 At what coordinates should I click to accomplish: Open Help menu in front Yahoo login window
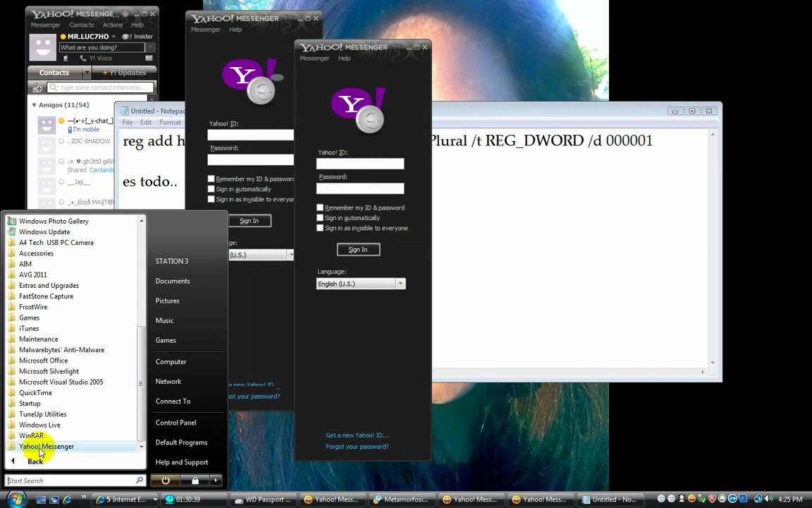[345, 58]
